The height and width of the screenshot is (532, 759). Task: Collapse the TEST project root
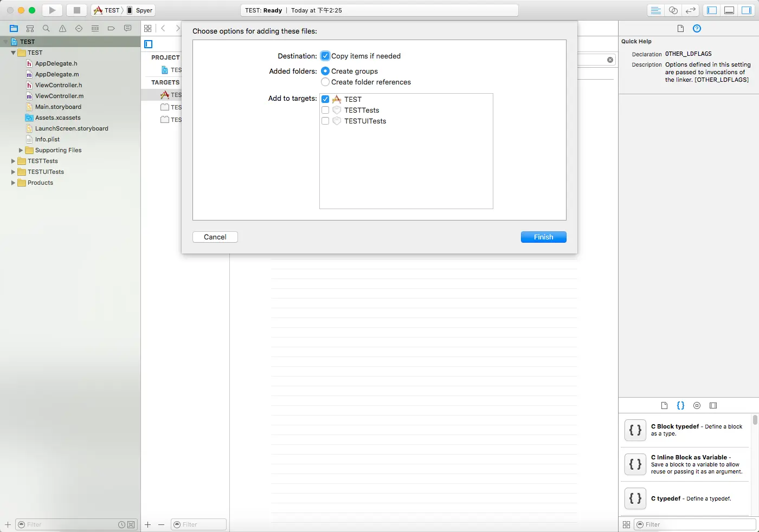(x=6, y=42)
